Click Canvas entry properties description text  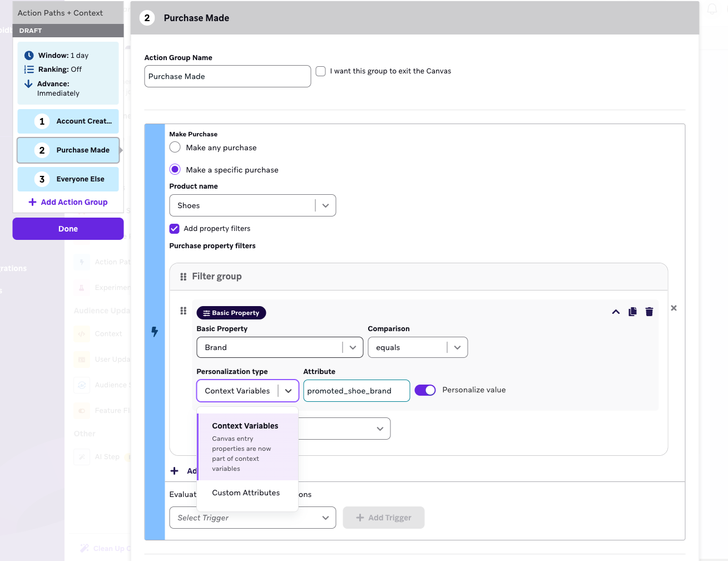pos(241,454)
